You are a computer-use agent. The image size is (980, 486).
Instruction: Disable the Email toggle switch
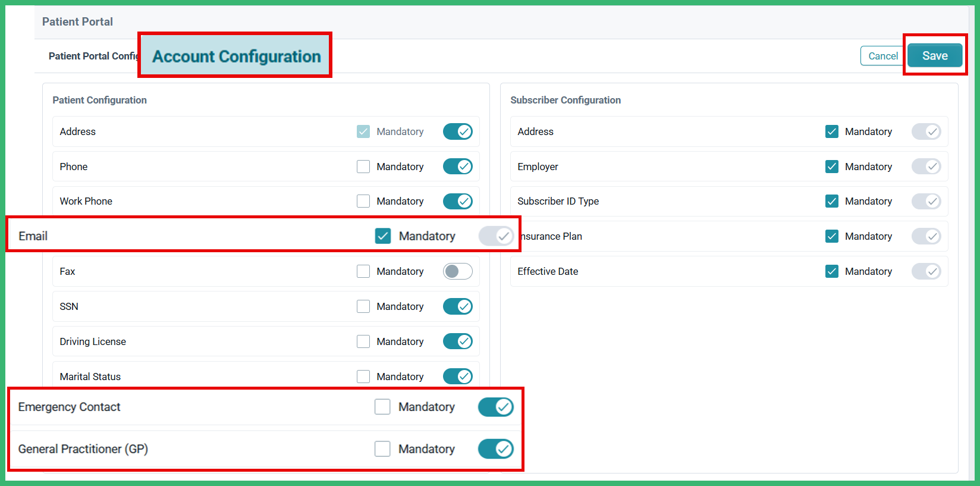[496, 236]
